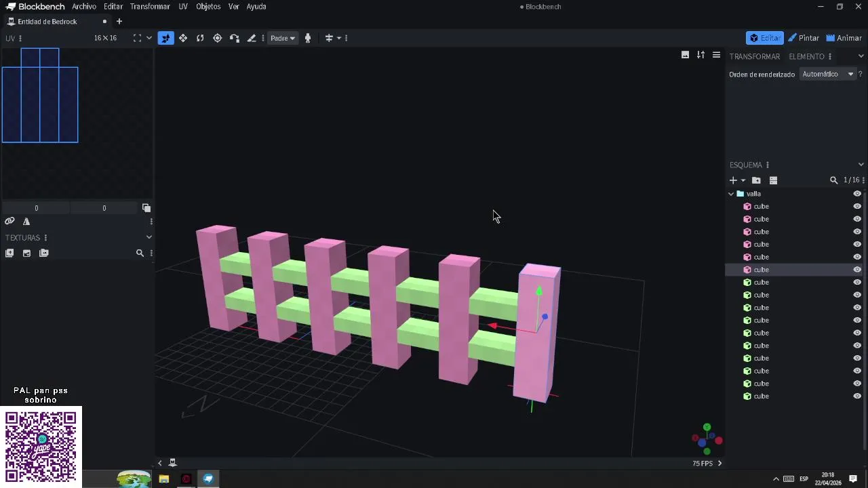The height and width of the screenshot is (488, 868).
Task: Select the Stretch tool icon
Action: pyautogui.click(x=252, y=38)
